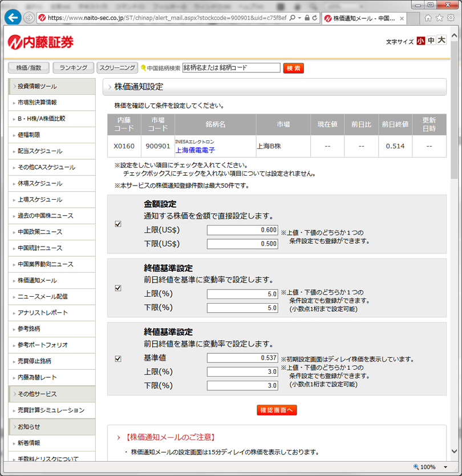Expand the その他サービス sidebar section
This screenshot has width=462, height=476.
click(51, 394)
